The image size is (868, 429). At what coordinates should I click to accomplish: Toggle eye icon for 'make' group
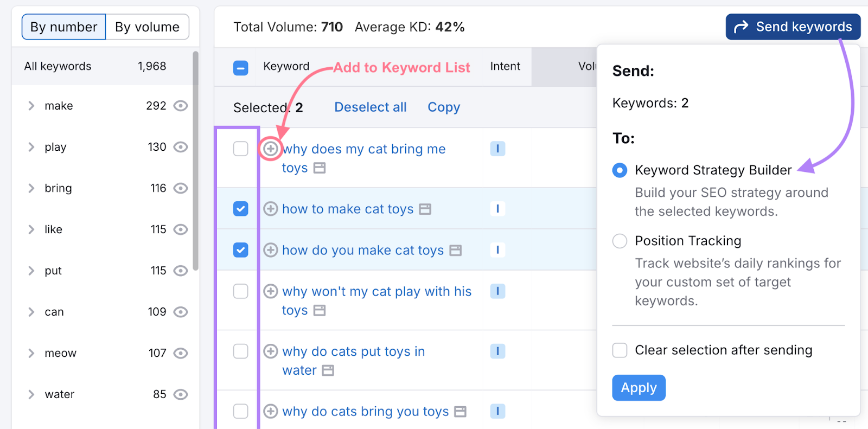click(181, 106)
